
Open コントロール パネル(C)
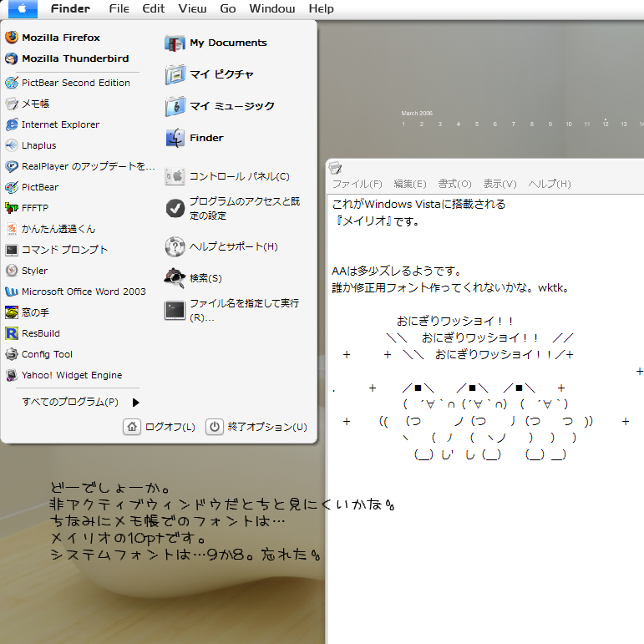[227, 176]
